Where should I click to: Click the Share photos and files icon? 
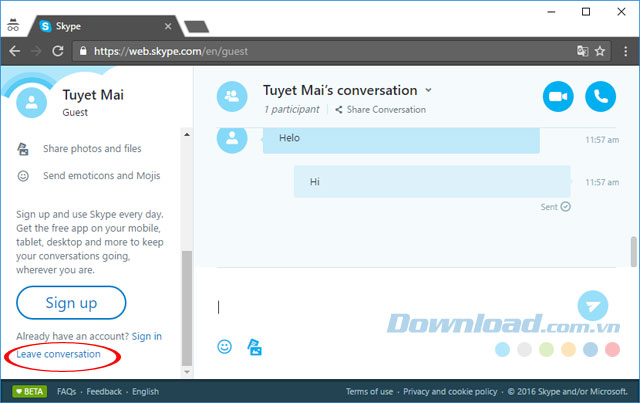23,149
